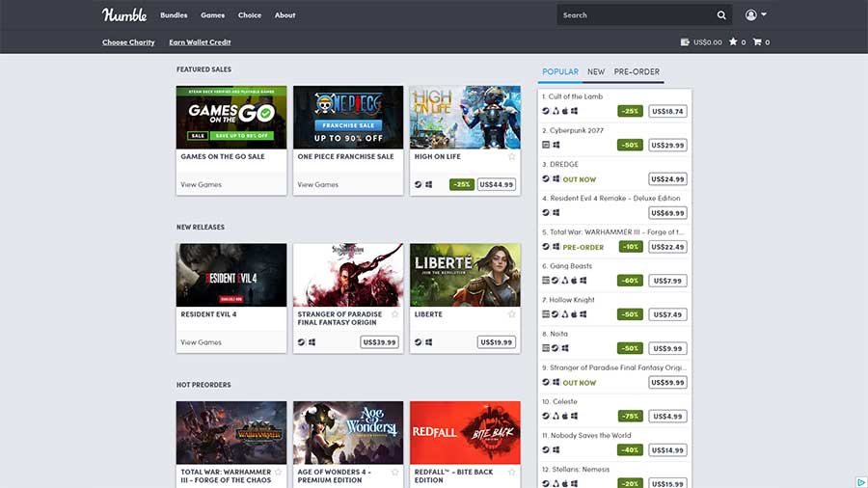This screenshot has width=868, height=488.
Task: Wishlist Liberte with star
Action: (511, 314)
